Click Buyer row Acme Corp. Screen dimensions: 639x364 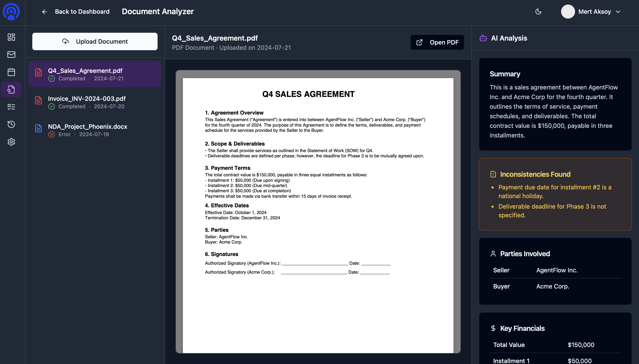click(x=555, y=287)
